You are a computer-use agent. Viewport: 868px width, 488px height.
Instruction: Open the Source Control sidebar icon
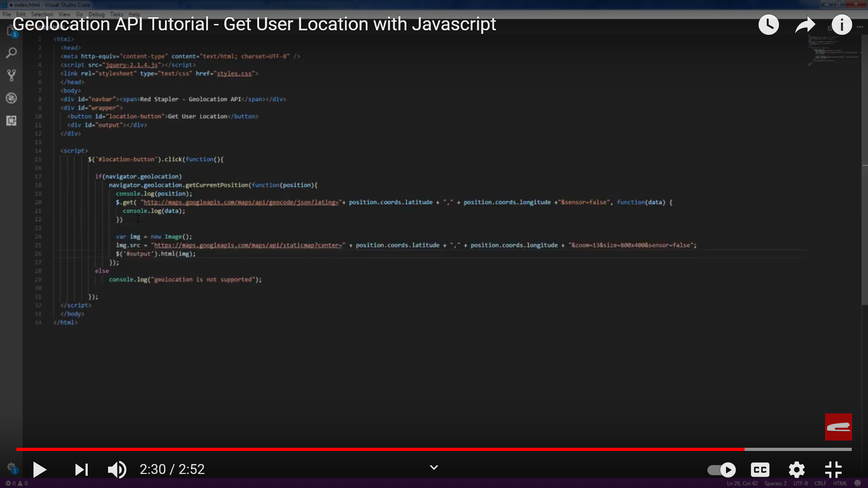(x=11, y=75)
